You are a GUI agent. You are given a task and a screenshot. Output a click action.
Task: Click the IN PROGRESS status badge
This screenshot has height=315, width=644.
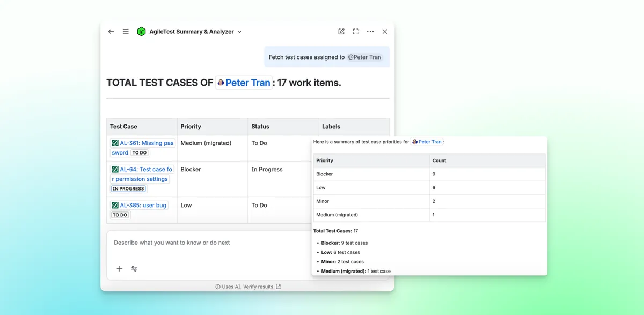(x=128, y=189)
